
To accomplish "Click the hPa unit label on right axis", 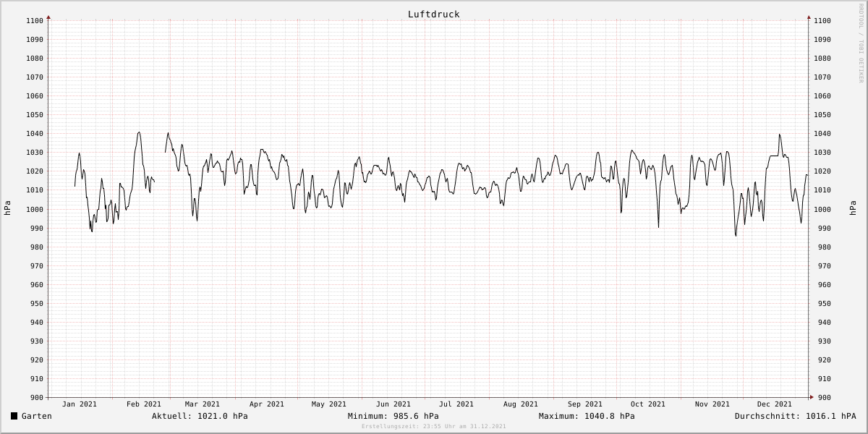I will coord(852,208).
